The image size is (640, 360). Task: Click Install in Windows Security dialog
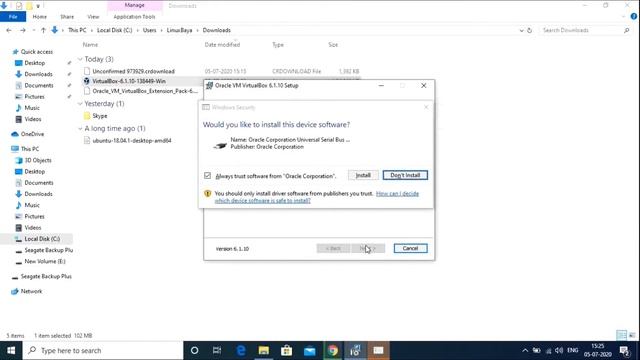click(x=363, y=175)
